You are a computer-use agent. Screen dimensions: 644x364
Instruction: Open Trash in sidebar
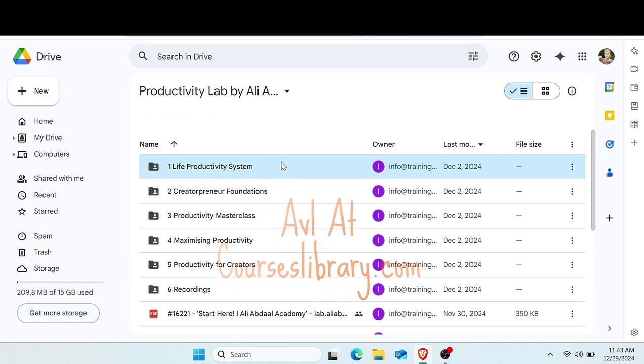coord(42,252)
